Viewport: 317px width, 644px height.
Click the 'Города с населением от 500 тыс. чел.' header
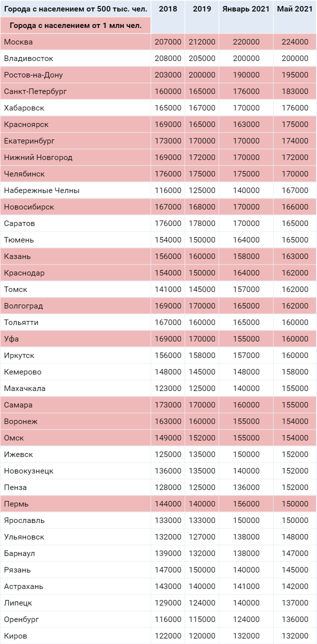coord(75,9)
